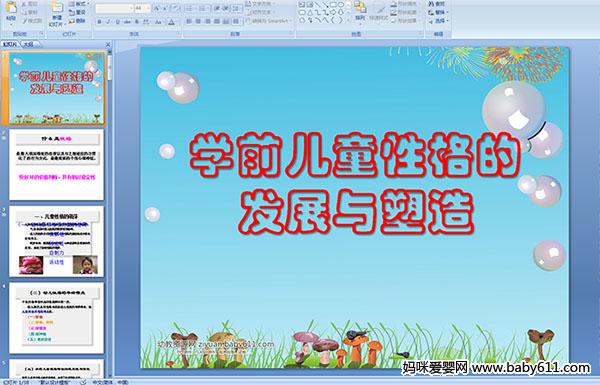This screenshot has height=385, width=600.
Task: Toggle Align Text Left
Action: [x=189, y=21]
